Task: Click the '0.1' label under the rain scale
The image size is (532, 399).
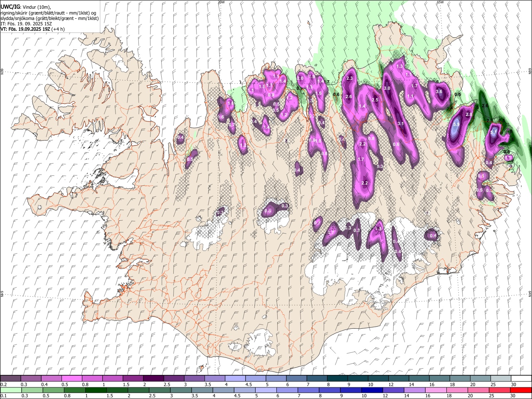Action: tap(3, 396)
